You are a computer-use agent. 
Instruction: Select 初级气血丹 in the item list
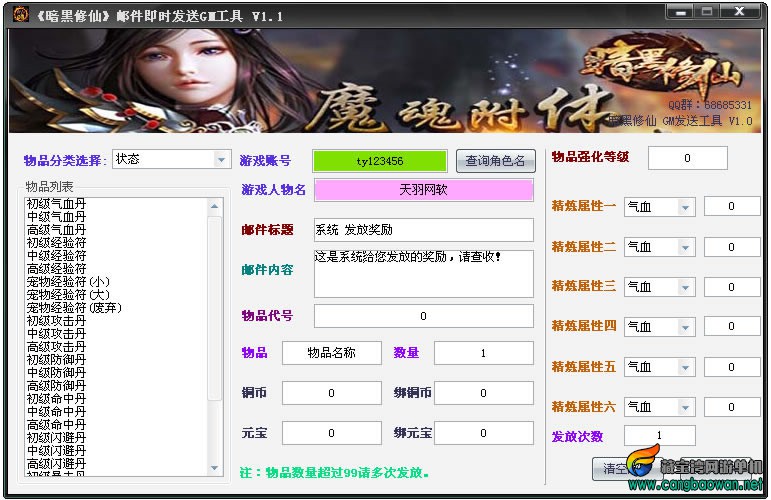point(57,204)
